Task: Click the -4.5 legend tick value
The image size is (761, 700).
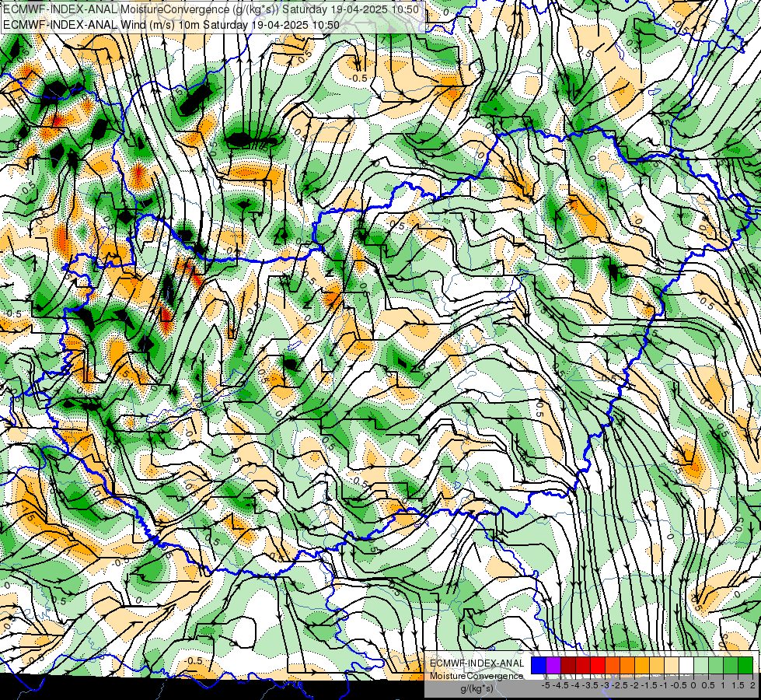Action: pos(560,685)
